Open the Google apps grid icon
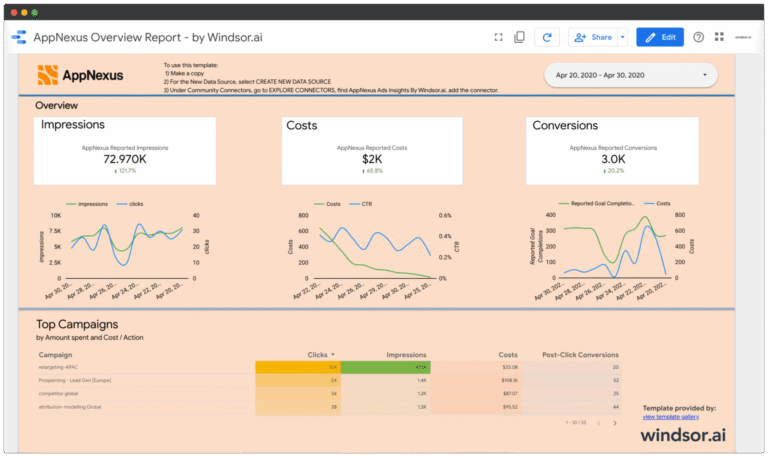This screenshot has width=768, height=457. point(719,37)
